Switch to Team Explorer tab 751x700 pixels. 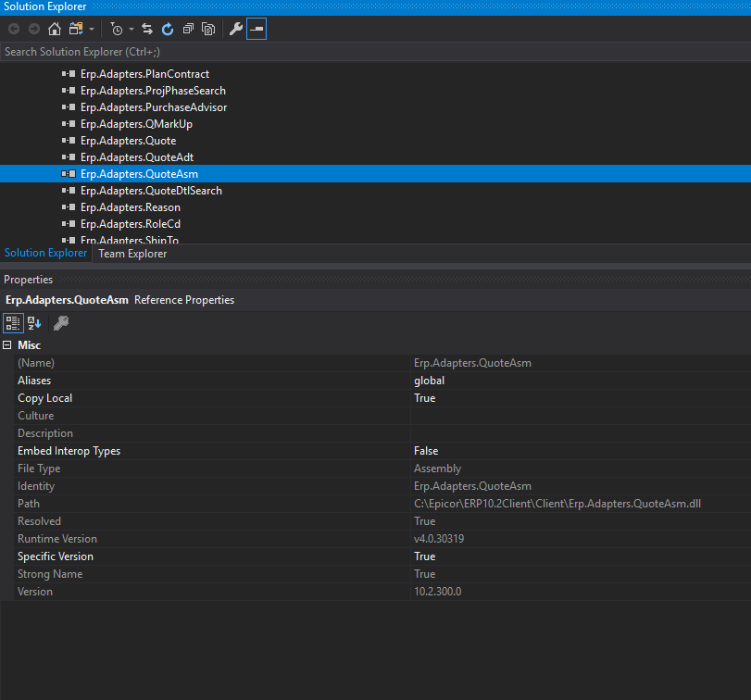click(x=132, y=254)
